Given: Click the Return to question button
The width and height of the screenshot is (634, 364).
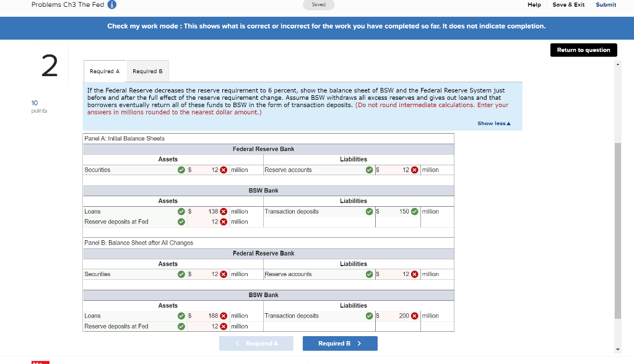Looking at the screenshot, I should 583,50.
